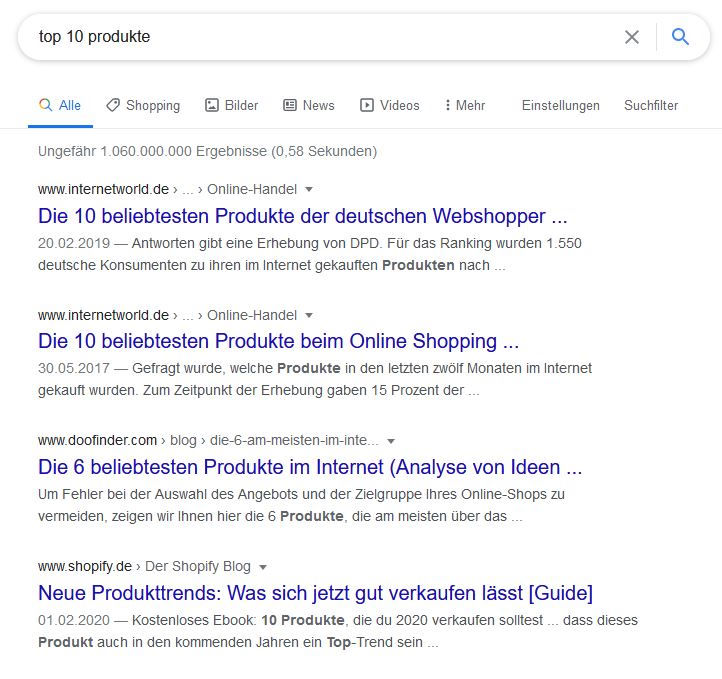
Task: Open the Mehr menu
Action: pyautogui.click(x=465, y=105)
